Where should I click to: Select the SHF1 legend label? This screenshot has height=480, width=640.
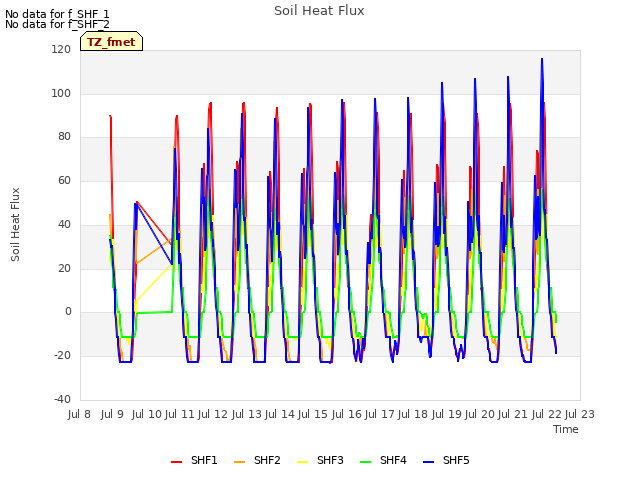pos(204,460)
